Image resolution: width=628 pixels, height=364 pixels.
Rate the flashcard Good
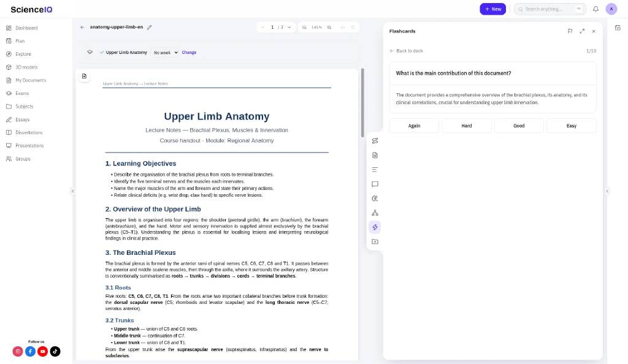coord(519,126)
